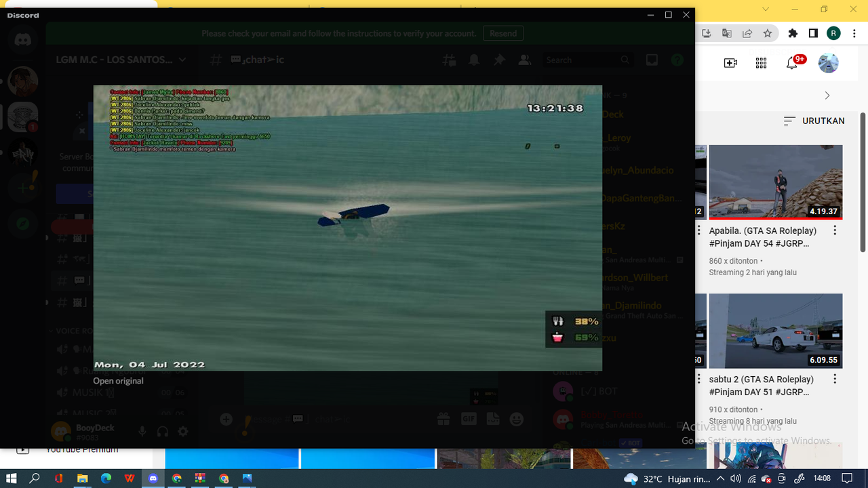The image size is (868, 488).
Task: Focus the Discord Search field
Action: tap(589, 60)
